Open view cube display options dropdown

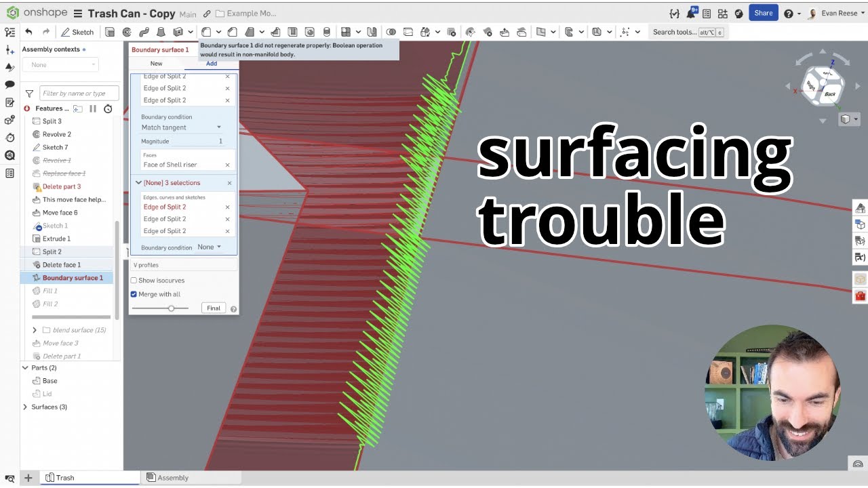coord(850,119)
